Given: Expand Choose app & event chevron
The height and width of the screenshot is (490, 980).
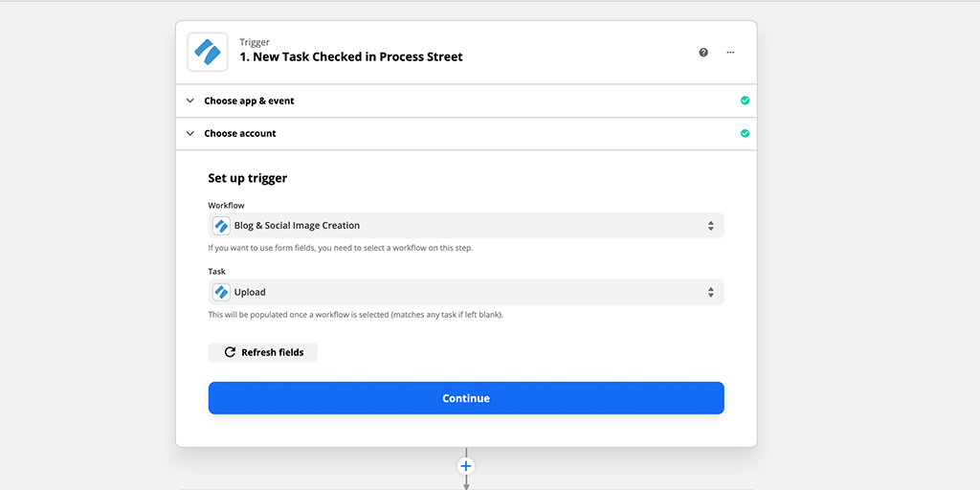Looking at the screenshot, I should [190, 100].
